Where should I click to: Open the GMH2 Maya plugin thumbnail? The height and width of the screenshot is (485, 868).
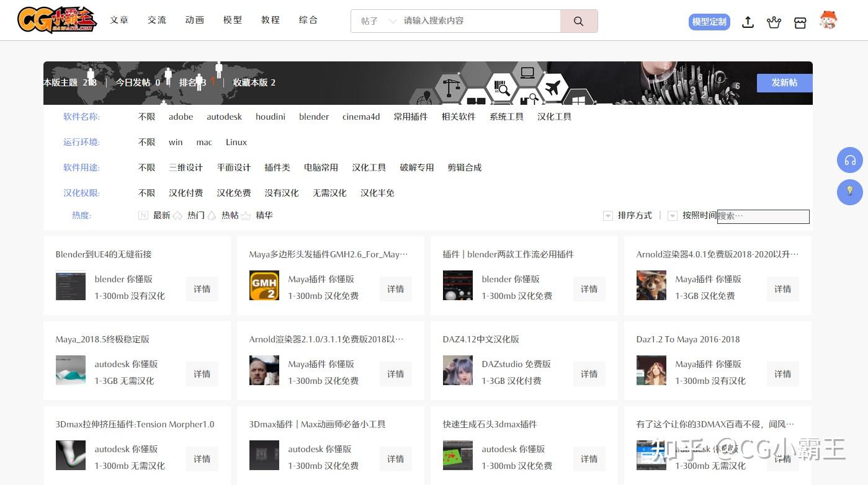click(x=264, y=285)
